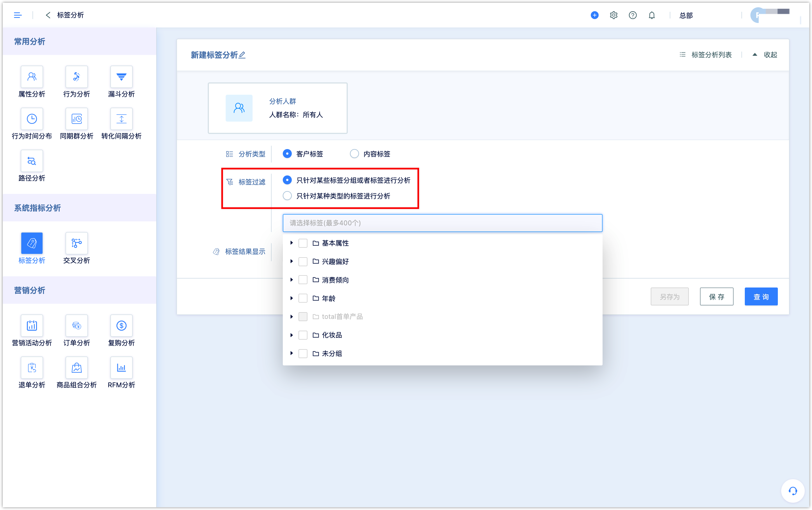Check the 基本属性 checkbox
Screen dimensions: 812x510
303,243
